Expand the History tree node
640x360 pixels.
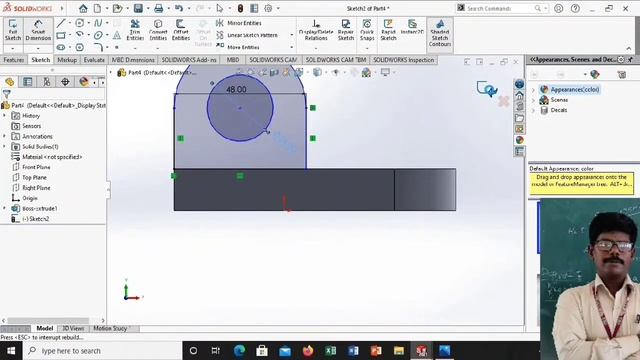(4, 116)
